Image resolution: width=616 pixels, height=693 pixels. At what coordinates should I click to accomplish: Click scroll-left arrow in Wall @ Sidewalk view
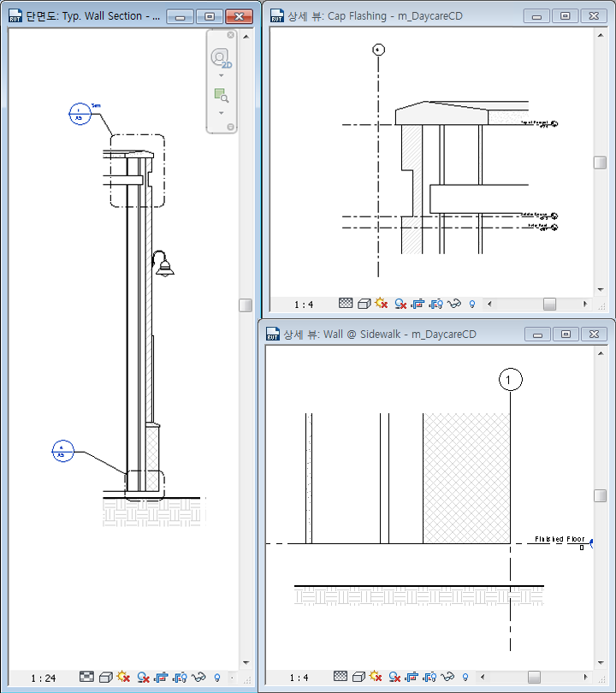[483, 677]
